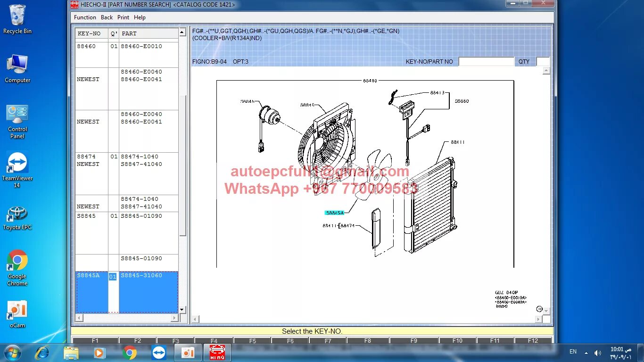This screenshot has height=362, width=644.
Task: Click the QTY input field
Action: (543, 62)
